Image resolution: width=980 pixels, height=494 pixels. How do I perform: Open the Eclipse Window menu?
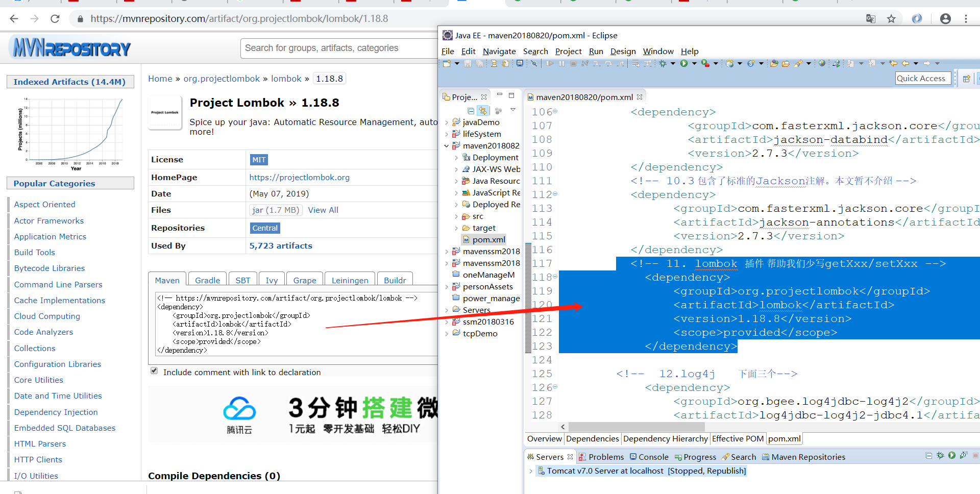click(658, 51)
